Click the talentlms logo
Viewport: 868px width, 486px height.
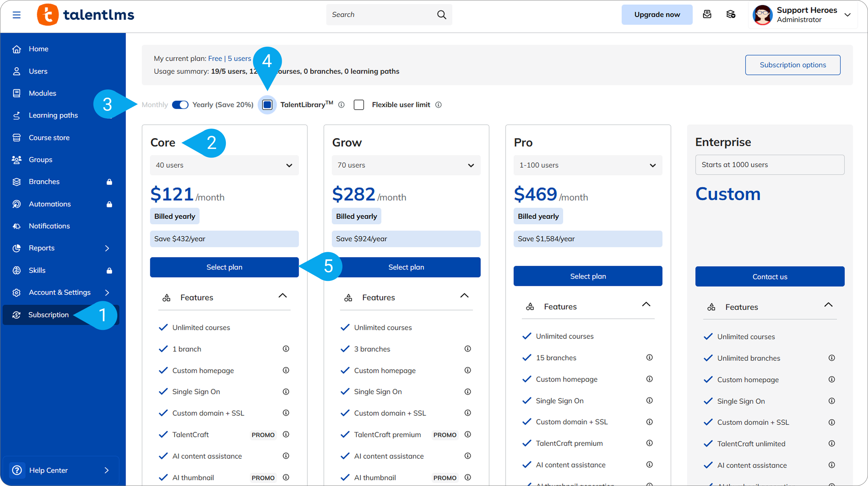tap(86, 15)
